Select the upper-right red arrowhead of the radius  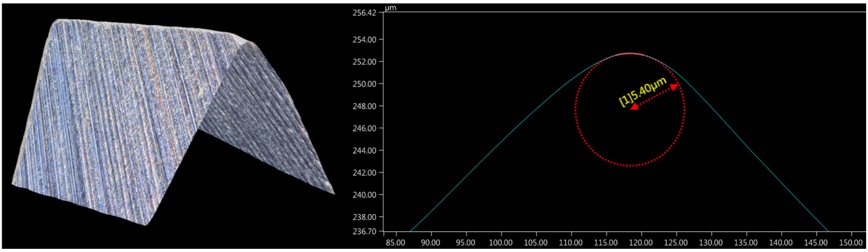[x=674, y=87]
